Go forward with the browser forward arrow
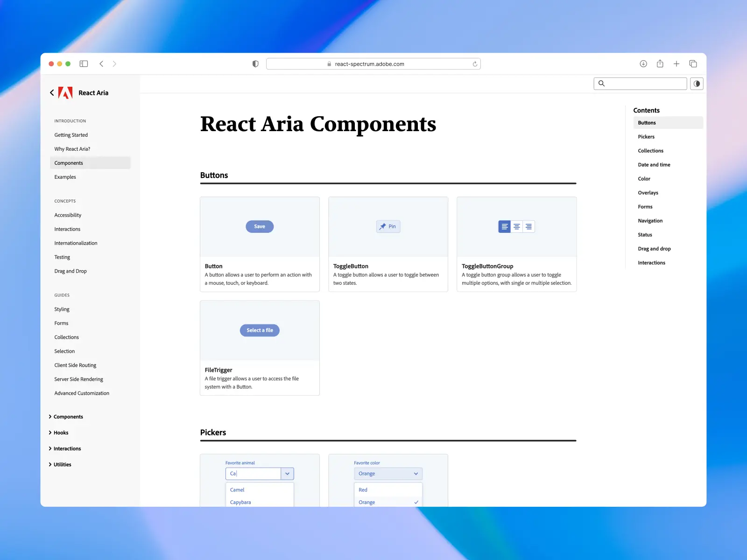Image resolution: width=747 pixels, height=560 pixels. 114,64
